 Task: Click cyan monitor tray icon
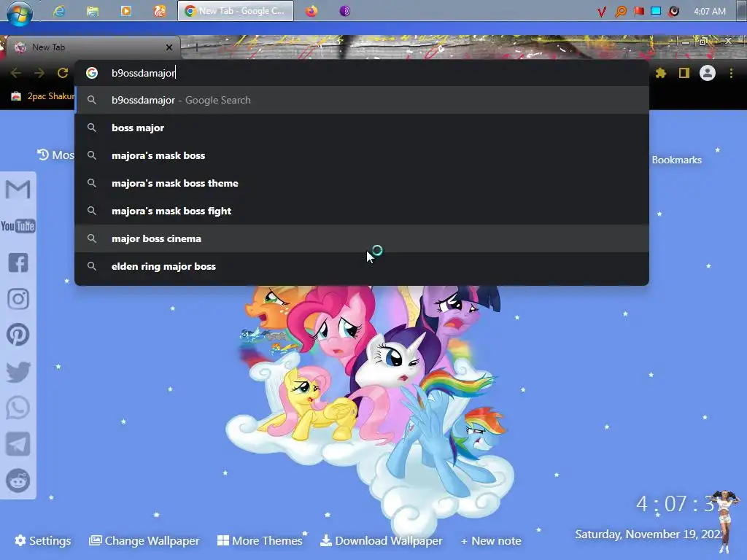click(x=656, y=11)
